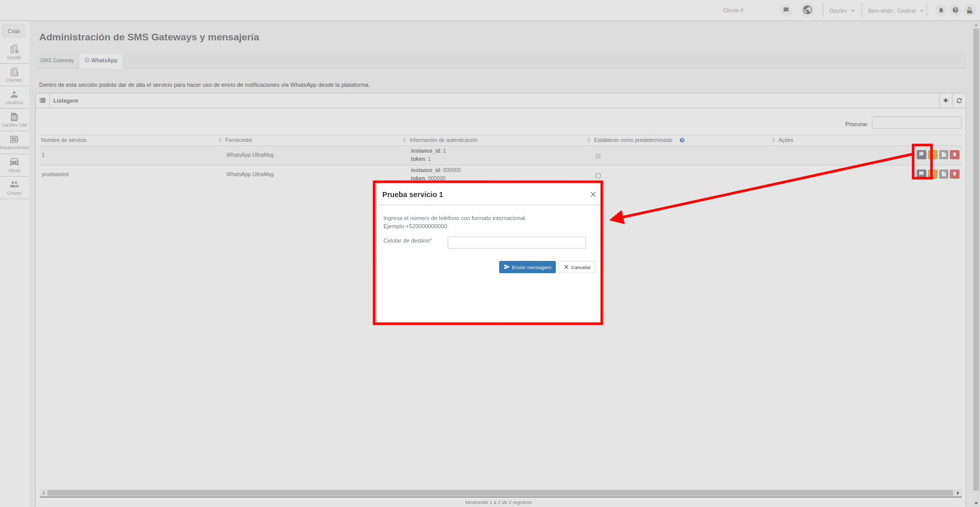Switch to the SMS Gateway tab

pyautogui.click(x=57, y=60)
